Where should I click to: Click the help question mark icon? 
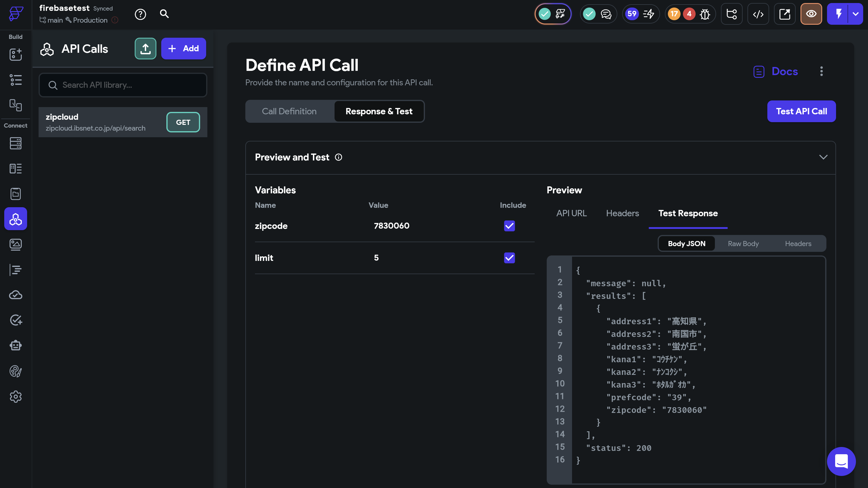tap(140, 14)
